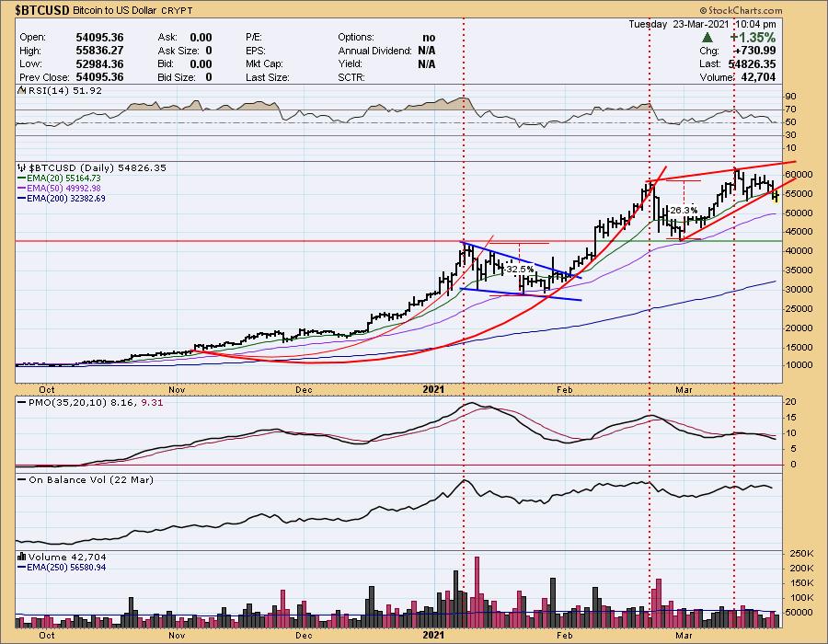Click the Volume 42,704 panel label
828x644 pixels.
[x=67, y=558]
